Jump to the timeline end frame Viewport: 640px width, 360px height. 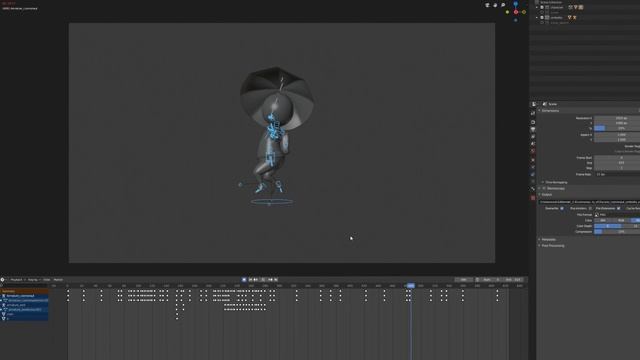click(x=276, y=280)
